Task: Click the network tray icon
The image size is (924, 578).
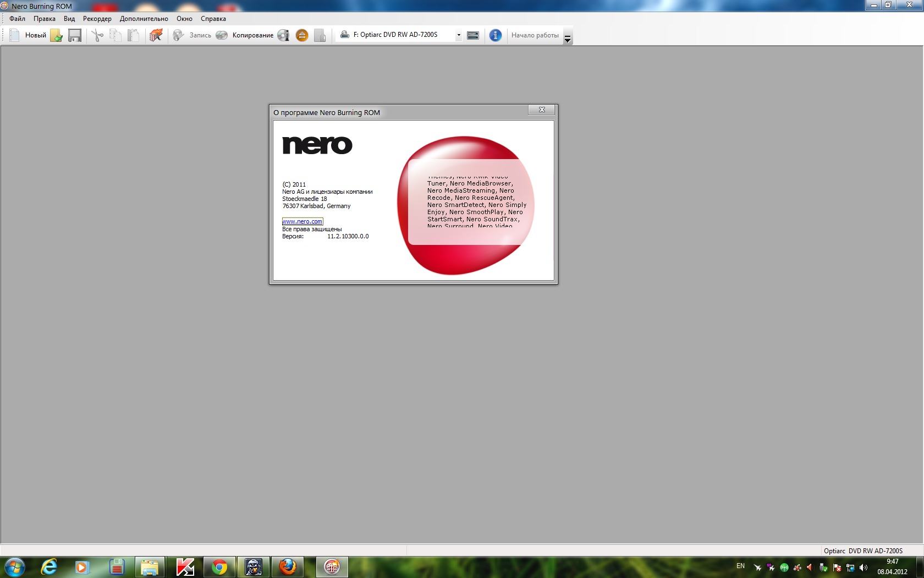Action: pyautogui.click(x=850, y=568)
